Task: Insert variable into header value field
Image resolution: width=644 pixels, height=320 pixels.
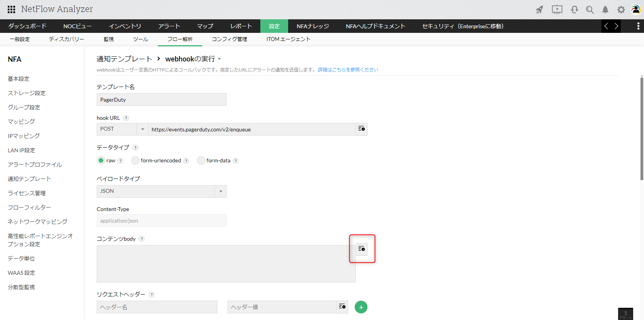Action: click(342, 307)
